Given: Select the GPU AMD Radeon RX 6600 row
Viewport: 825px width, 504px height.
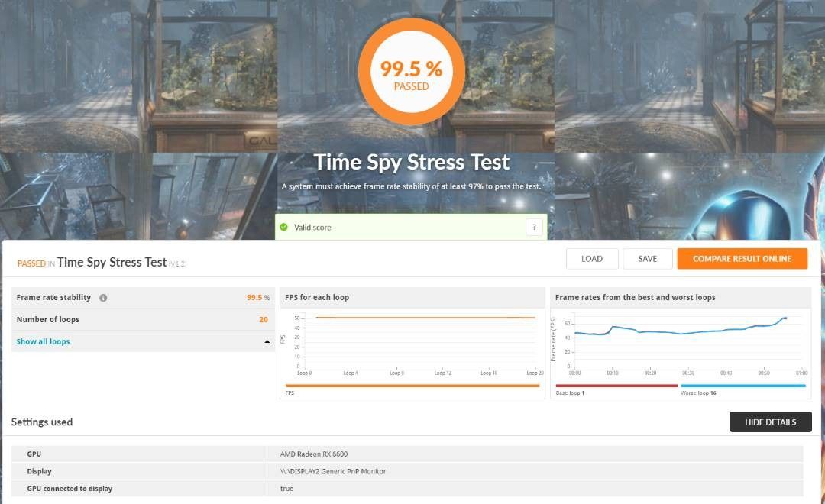Looking at the screenshot, I should [407, 454].
